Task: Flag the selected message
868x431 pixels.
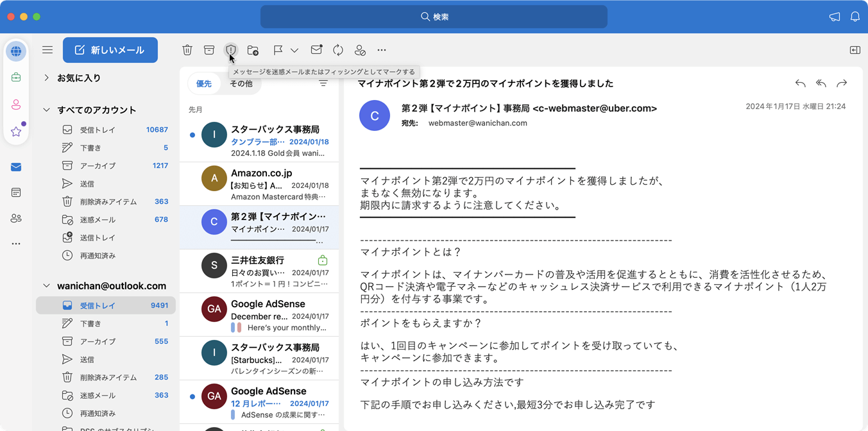Action: pyautogui.click(x=277, y=50)
